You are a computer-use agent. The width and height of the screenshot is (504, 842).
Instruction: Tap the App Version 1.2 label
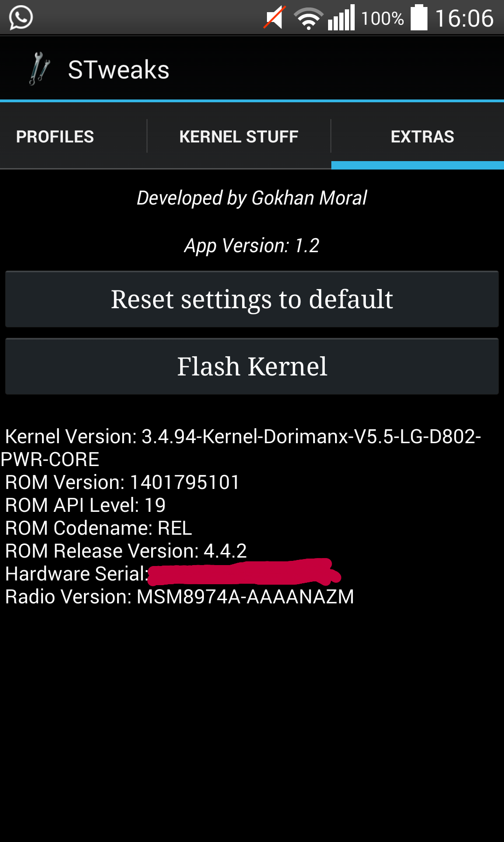point(252,246)
